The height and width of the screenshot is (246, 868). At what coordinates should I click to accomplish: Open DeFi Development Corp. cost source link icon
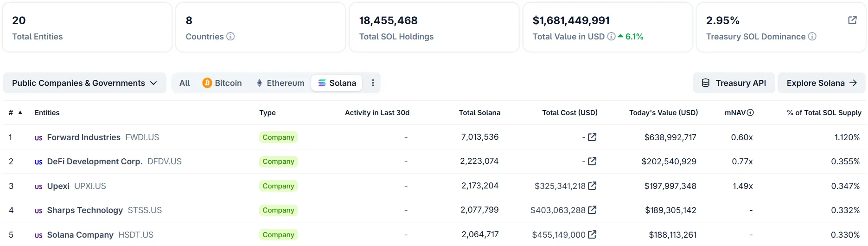coord(592,161)
